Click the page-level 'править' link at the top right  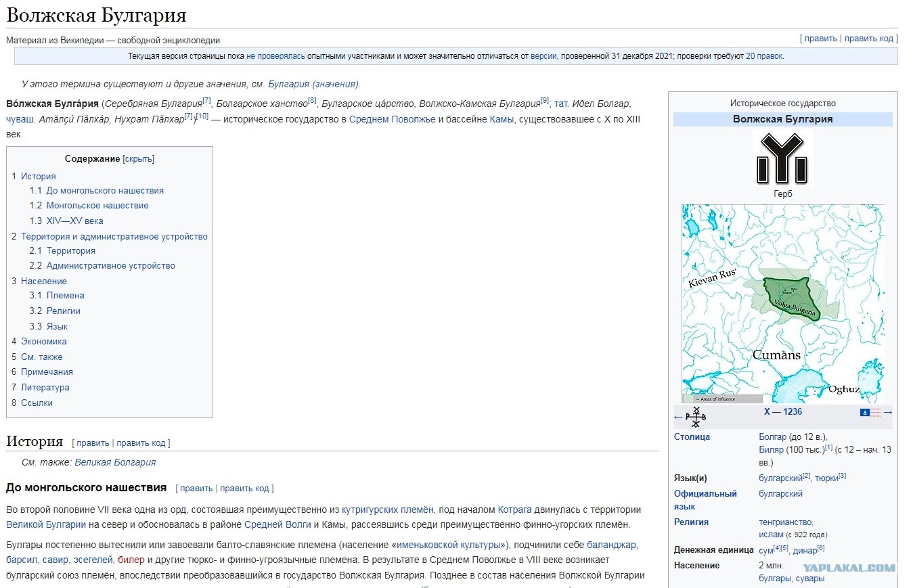point(821,39)
